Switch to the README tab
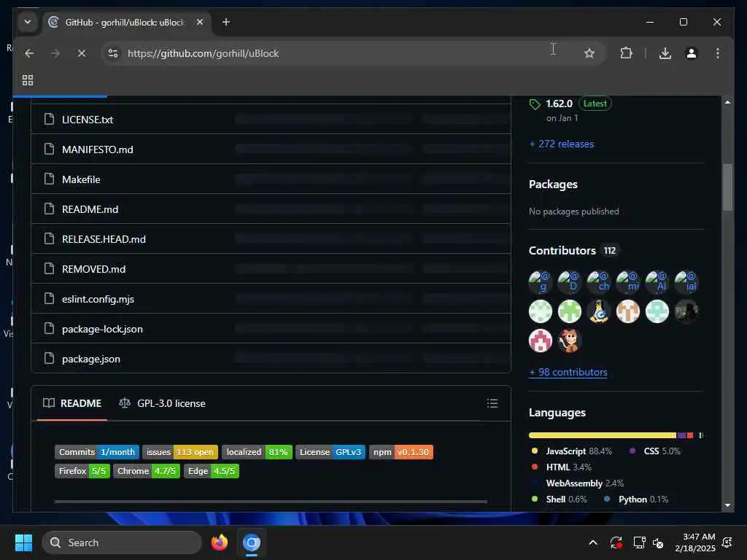The width and height of the screenshot is (747, 560). 72,403
